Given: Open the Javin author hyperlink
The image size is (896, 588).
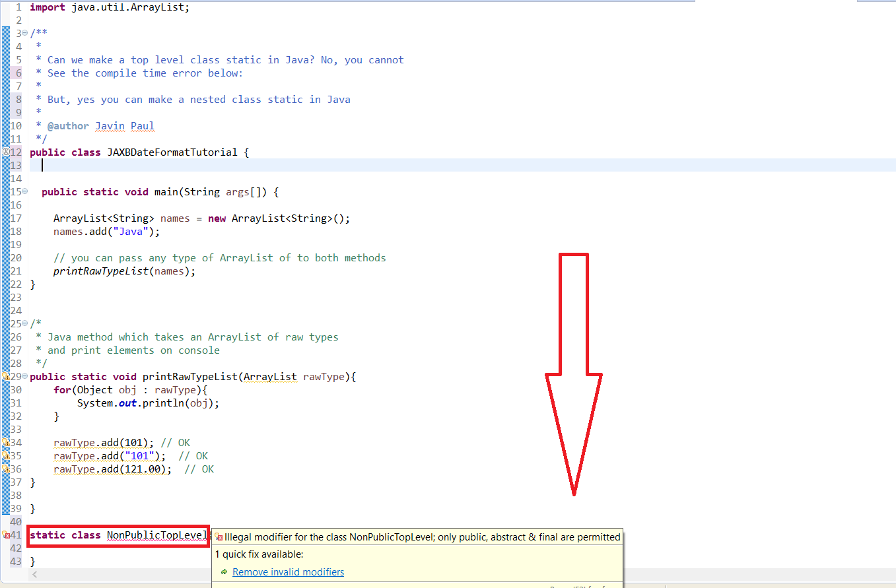Looking at the screenshot, I should click(x=110, y=125).
